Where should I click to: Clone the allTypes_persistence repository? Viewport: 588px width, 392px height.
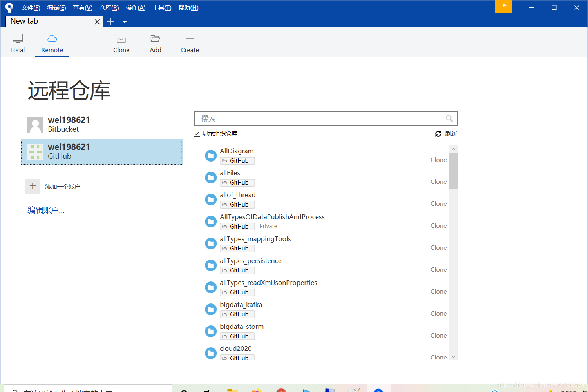tap(438, 270)
